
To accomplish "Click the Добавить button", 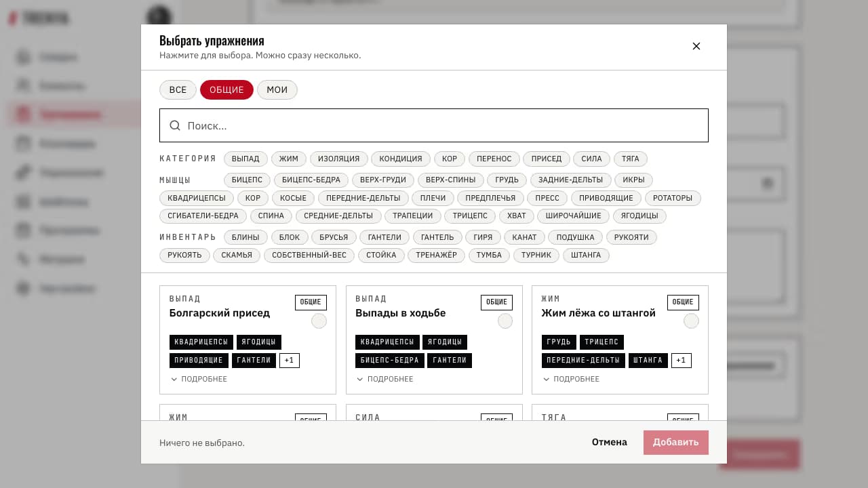I will pyautogui.click(x=676, y=442).
